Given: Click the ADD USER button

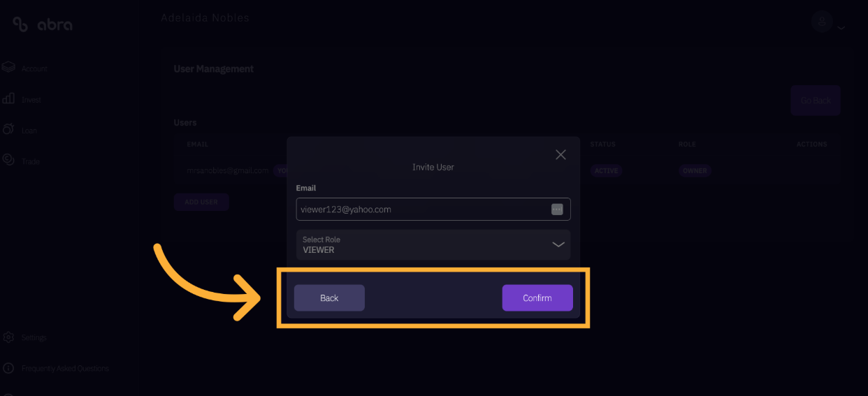Looking at the screenshot, I should 201,202.
